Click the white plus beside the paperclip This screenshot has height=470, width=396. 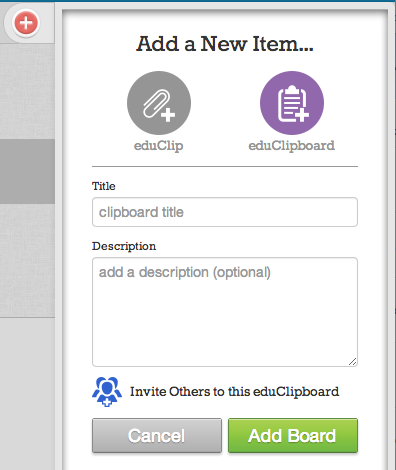pyautogui.click(x=168, y=115)
